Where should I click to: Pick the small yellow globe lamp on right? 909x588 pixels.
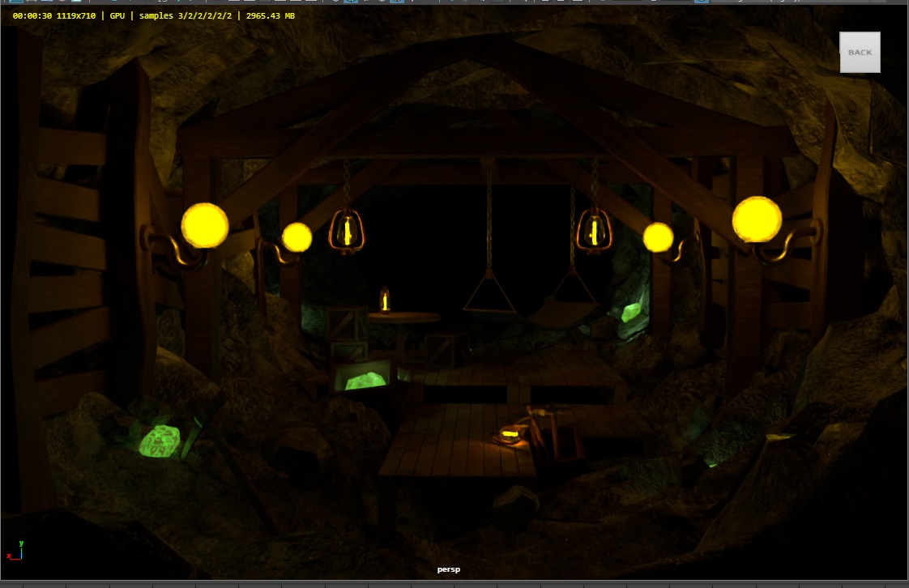pyautogui.click(x=658, y=237)
